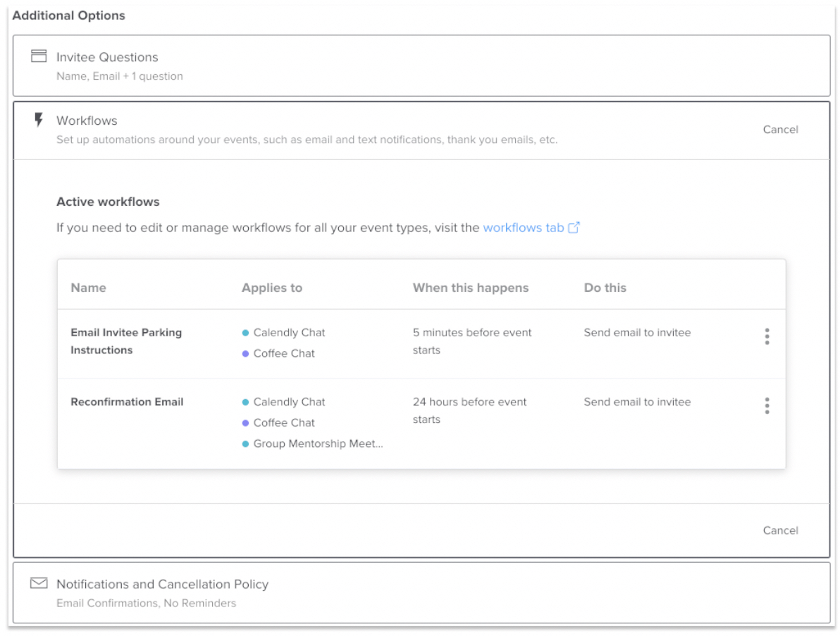Screen dimensions: 840x636
Task: Click the teal dot beside Group Mentorship Meet
Action: pos(245,444)
